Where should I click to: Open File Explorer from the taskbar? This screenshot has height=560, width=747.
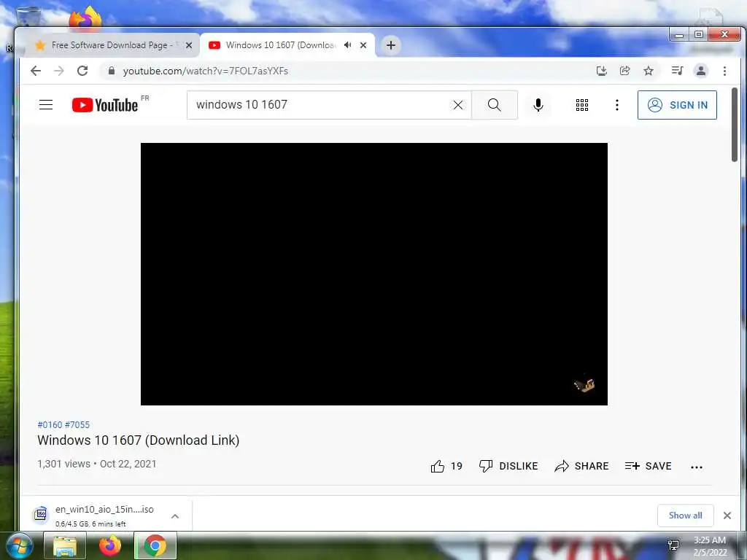click(65, 545)
